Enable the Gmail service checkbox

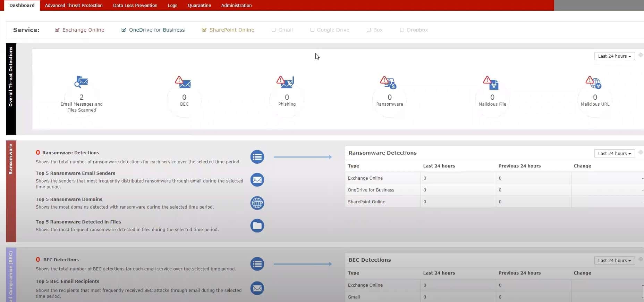point(273,30)
